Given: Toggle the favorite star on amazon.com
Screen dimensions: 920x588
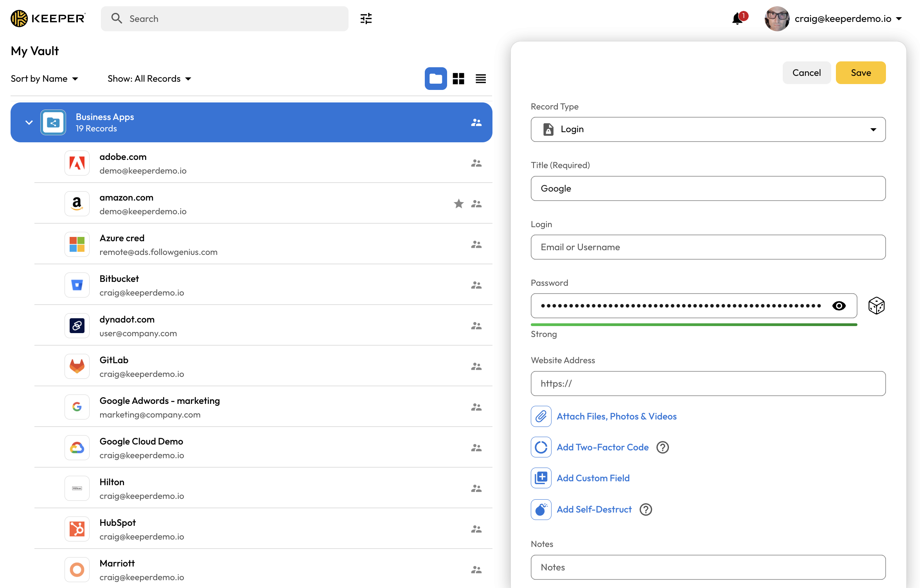Looking at the screenshot, I should 458,204.
